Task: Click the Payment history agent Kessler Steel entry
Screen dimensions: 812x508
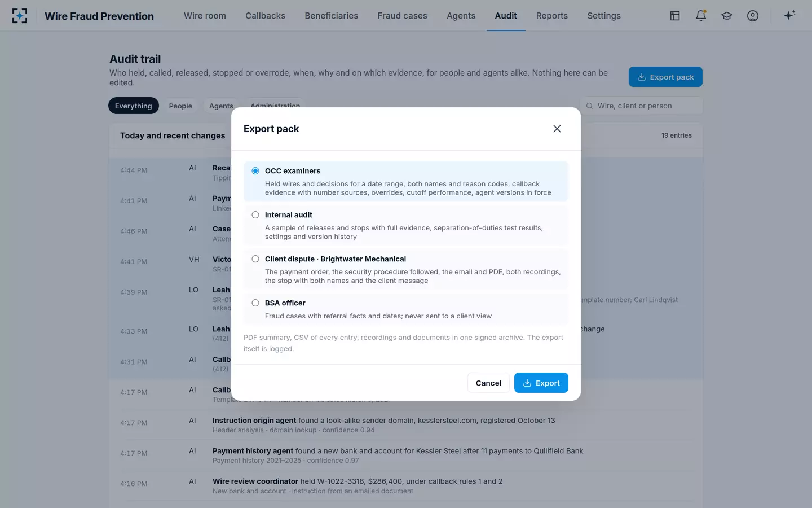Action: pyautogui.click(x=406, y=456)
